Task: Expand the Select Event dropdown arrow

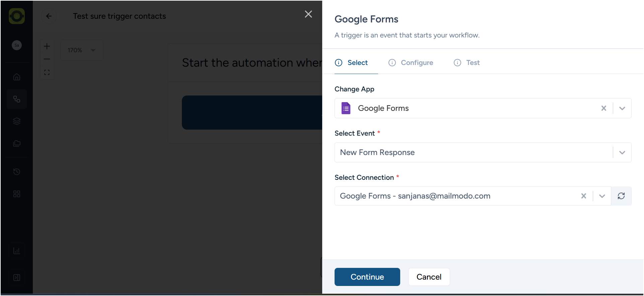Action: pyautogui.click(x=622, y=152)
